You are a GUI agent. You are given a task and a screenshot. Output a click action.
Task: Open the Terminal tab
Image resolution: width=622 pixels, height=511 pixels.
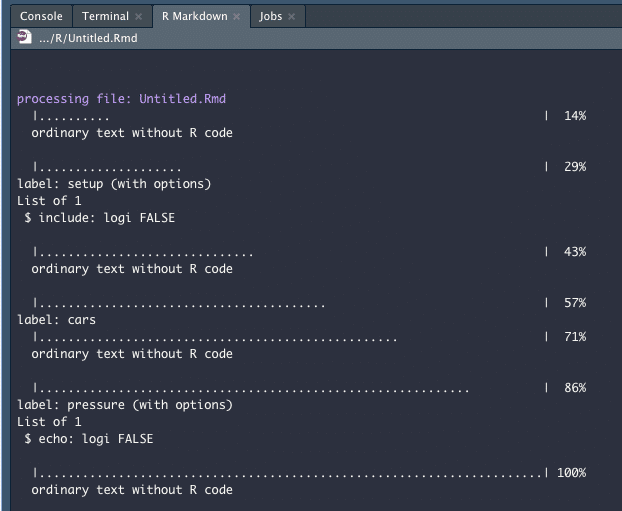tap(105, 16)
